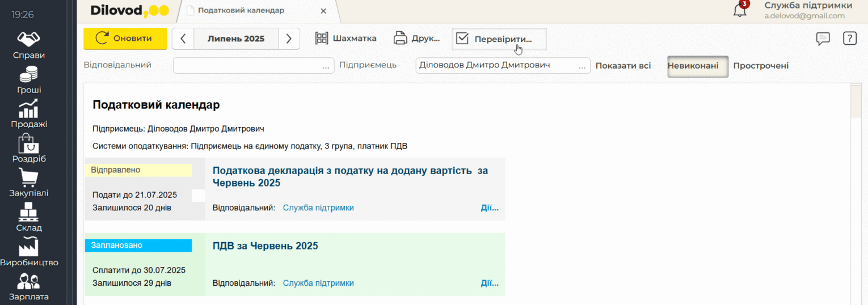
Task: Click the Сплатити до 30.07.2025 deadline text
Action: (x=139, y=270)
